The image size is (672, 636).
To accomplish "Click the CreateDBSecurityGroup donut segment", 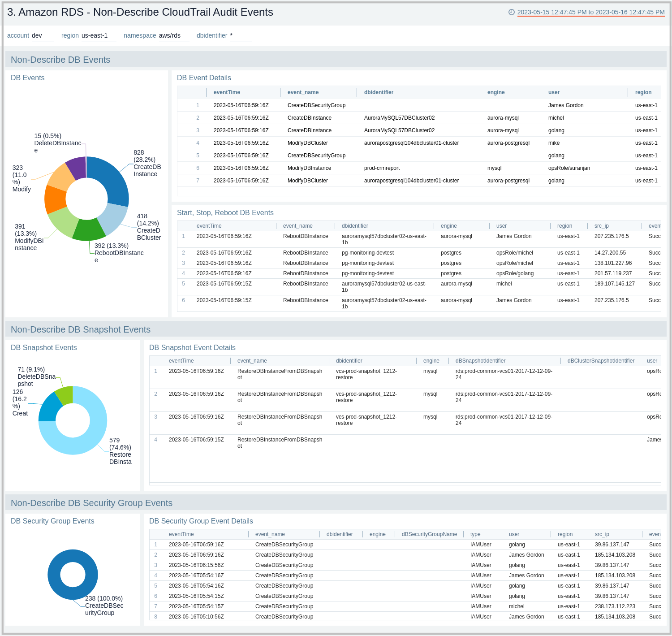I will 73,555.
